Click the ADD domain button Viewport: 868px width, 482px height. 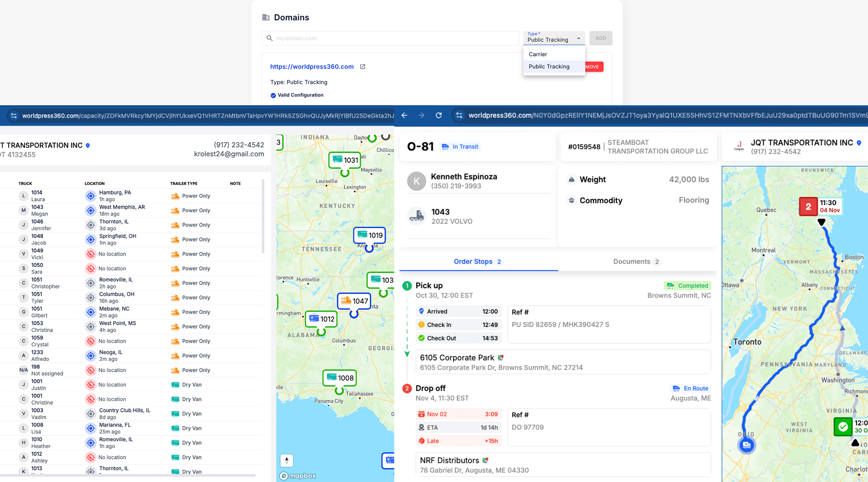click(600, 38)
